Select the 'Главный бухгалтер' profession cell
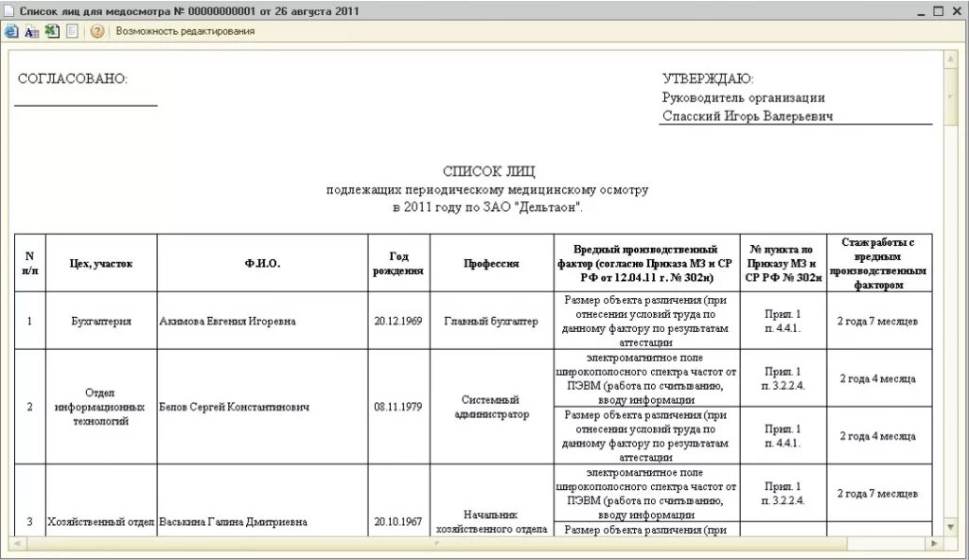969x560 pixels. 492,321
